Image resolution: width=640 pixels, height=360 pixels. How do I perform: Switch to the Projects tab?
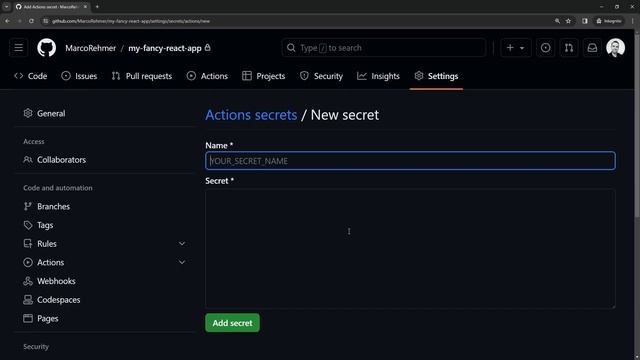[264, 76]
